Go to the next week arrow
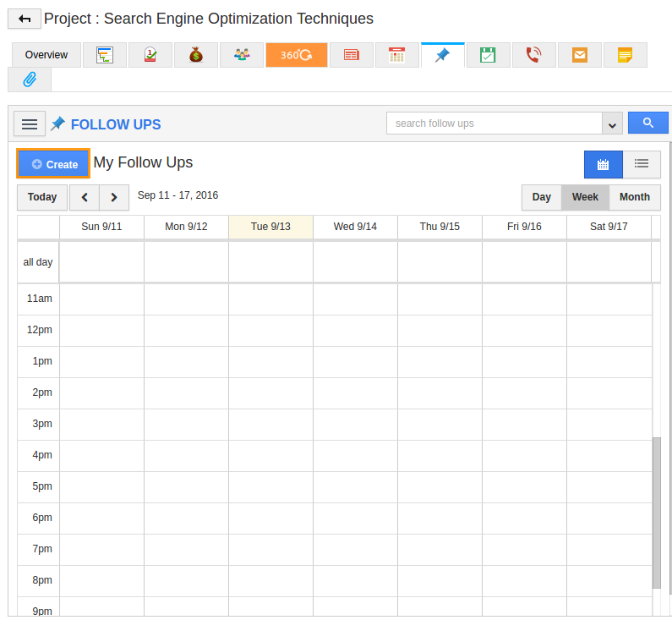 [x=114, y=197]
